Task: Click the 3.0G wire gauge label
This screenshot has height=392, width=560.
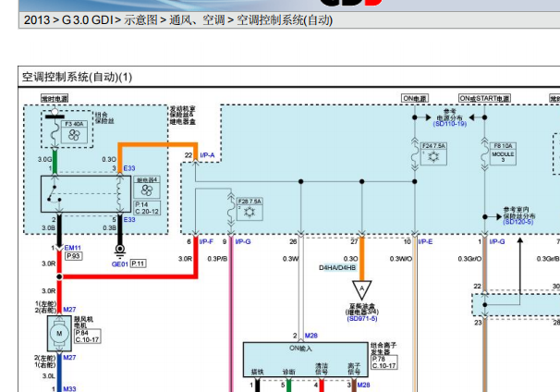Action: coord(45,159)
